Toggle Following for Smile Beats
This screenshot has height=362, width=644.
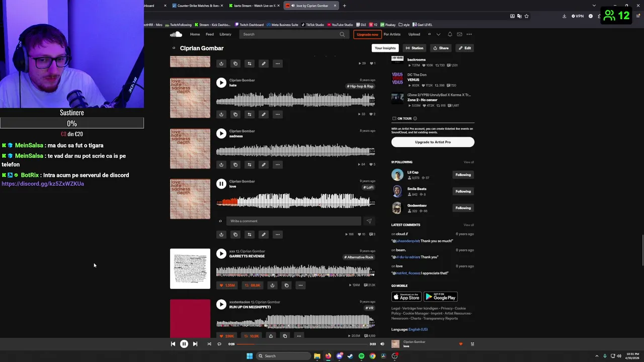pos(463,192)
